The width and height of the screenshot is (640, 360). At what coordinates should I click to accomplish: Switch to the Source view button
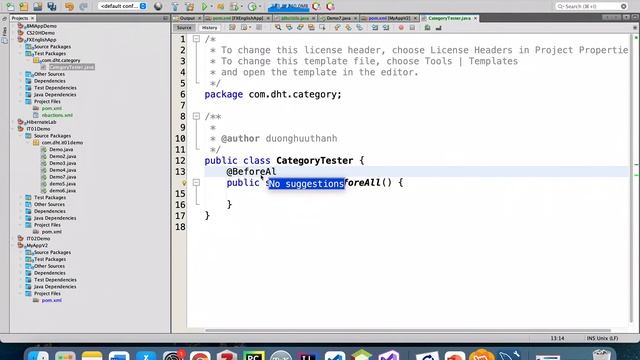[x=184, y=28]
